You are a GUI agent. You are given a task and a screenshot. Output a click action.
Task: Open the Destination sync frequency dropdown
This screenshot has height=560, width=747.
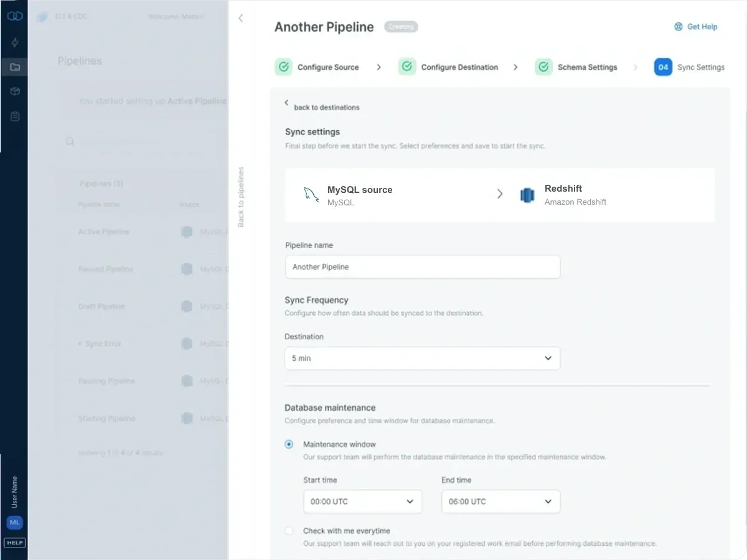423,358
